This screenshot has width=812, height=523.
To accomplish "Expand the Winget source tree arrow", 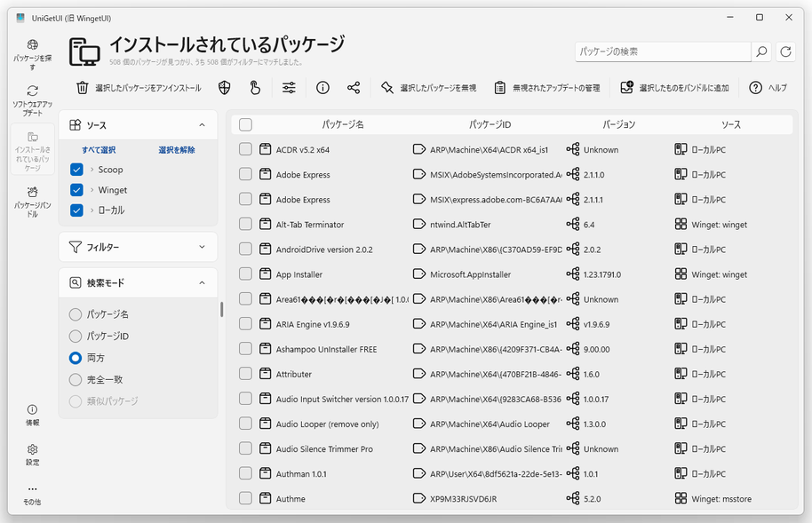I will [92, 190].
